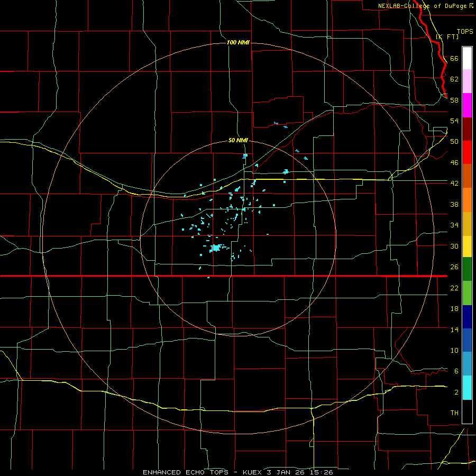
Task: Select the light pink legend color band
Action: (467, 81)
